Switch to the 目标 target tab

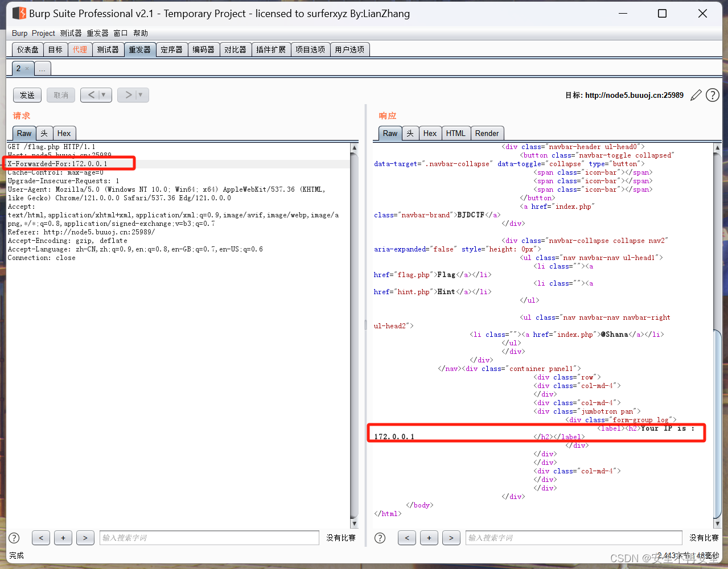(x=55, y=50)
